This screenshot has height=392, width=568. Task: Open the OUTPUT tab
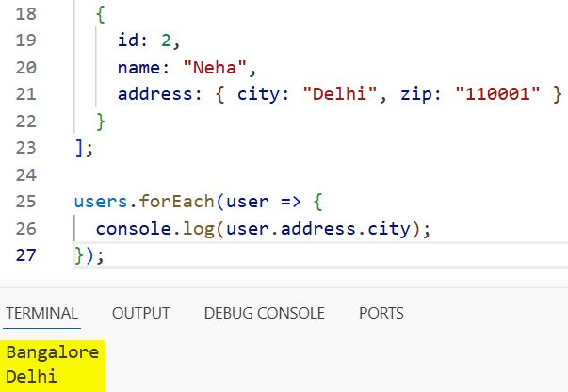click(x=141, y=313)
